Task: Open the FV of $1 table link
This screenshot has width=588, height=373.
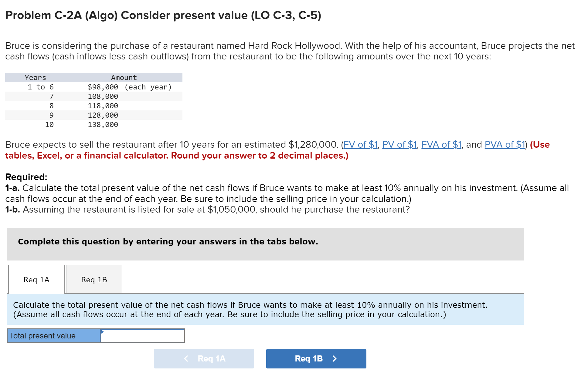Action: (x=360, y=145)
